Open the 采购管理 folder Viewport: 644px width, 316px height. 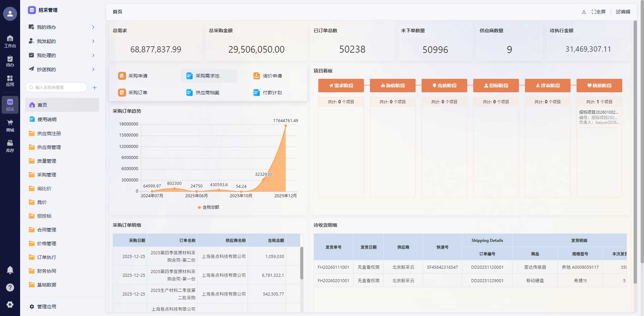[x=62, y=175]
